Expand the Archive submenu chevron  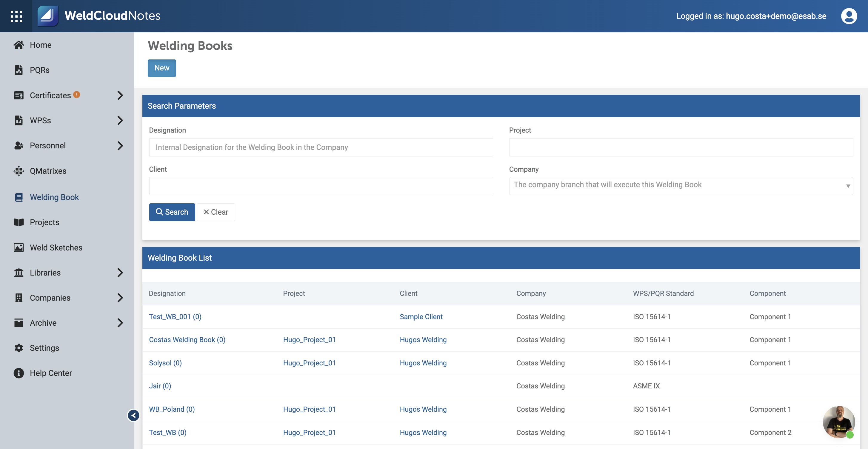pyautogui.click(x=120, y=323)
